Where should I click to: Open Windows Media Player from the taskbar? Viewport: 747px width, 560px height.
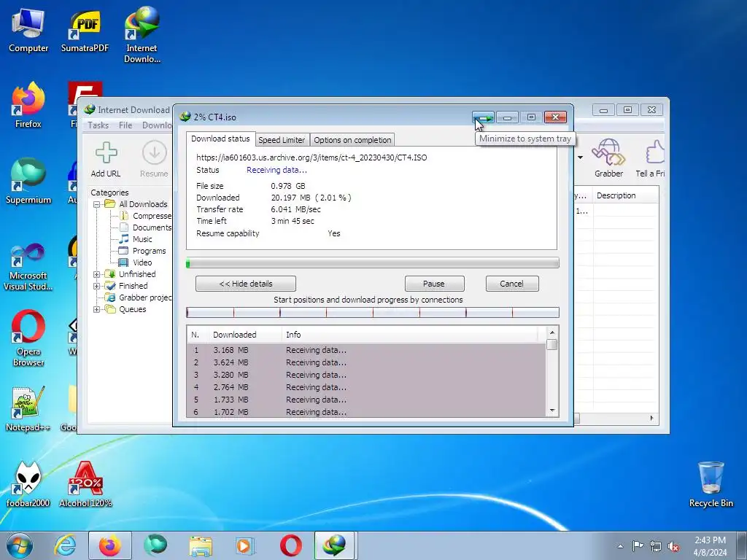pyautogui.click(x=246, y=545)
